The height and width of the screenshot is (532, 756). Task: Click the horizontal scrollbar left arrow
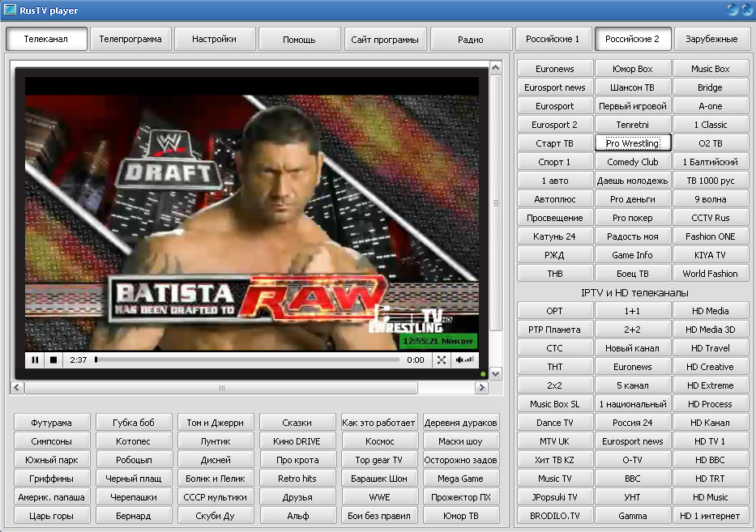pos(17,388)
